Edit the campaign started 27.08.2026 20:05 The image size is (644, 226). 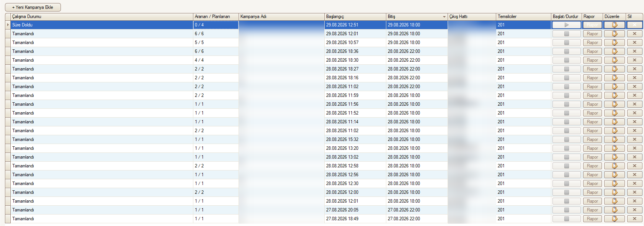615,210
